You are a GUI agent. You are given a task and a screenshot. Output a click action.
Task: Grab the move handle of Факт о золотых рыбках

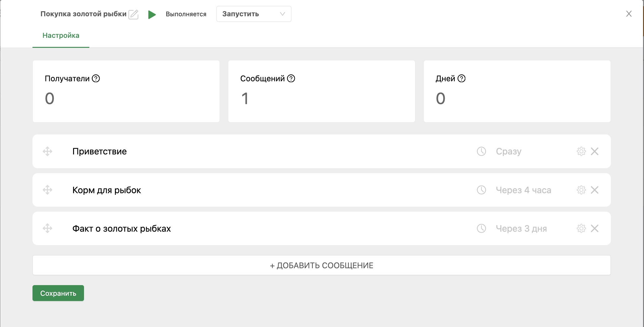pos(47,228)
